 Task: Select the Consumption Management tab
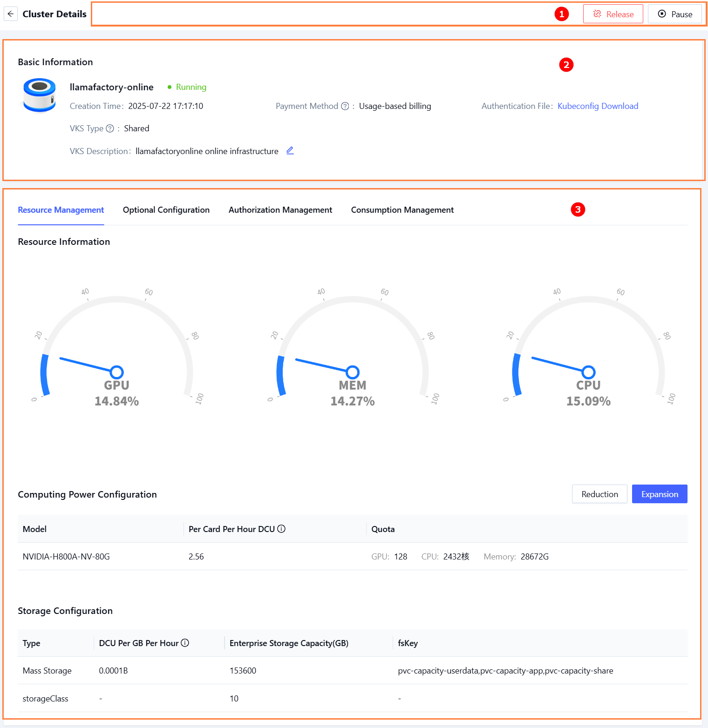(402, 210)
